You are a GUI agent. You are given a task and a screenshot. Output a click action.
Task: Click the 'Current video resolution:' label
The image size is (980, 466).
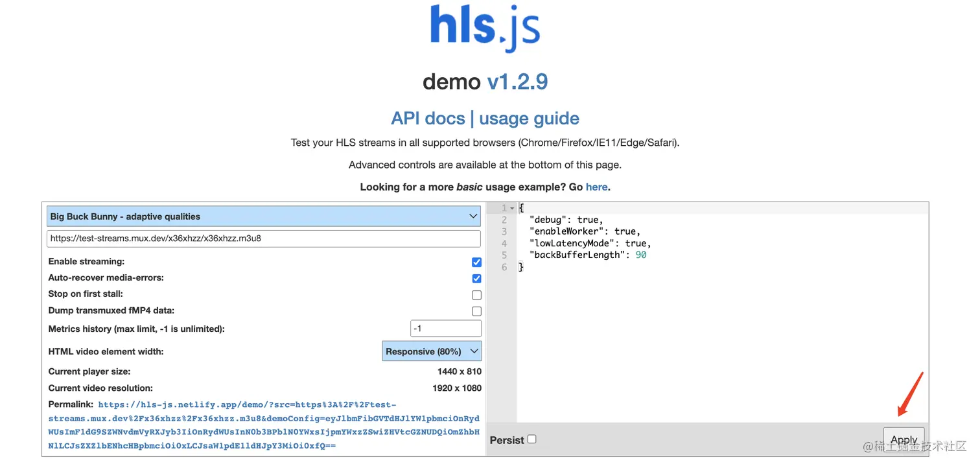(100, 388)
